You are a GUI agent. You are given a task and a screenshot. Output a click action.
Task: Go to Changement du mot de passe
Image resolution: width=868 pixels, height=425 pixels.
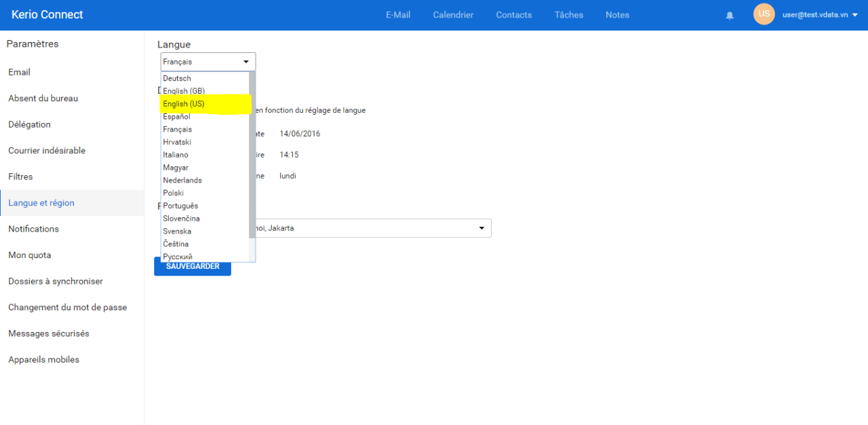coord(67,308)
